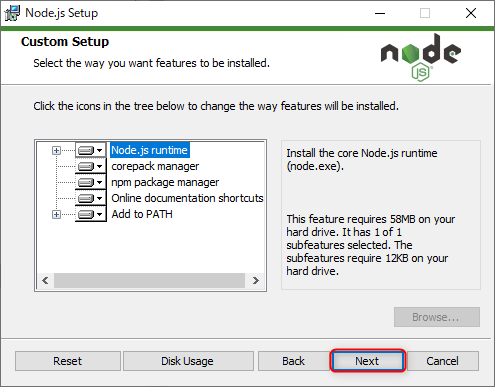The height and width of the screenshot is (387, 495).
Task: Minimize the Node.js Setup window
Action: 380,13
